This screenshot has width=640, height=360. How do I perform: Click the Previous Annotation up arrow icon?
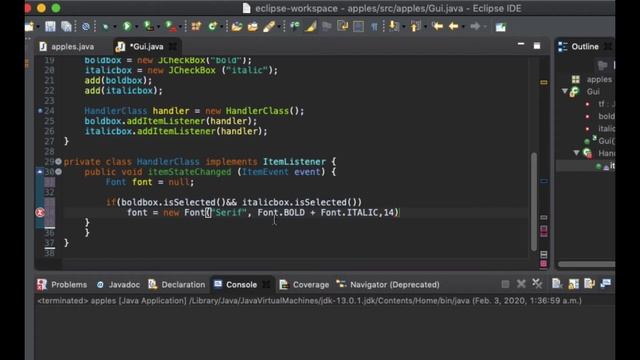coord(415,27)
